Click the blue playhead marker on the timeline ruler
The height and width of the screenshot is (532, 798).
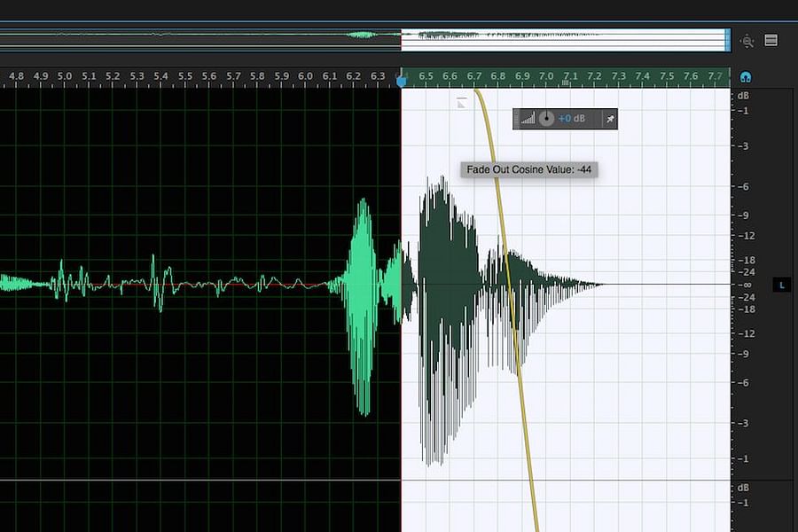(x=403, y=80)
